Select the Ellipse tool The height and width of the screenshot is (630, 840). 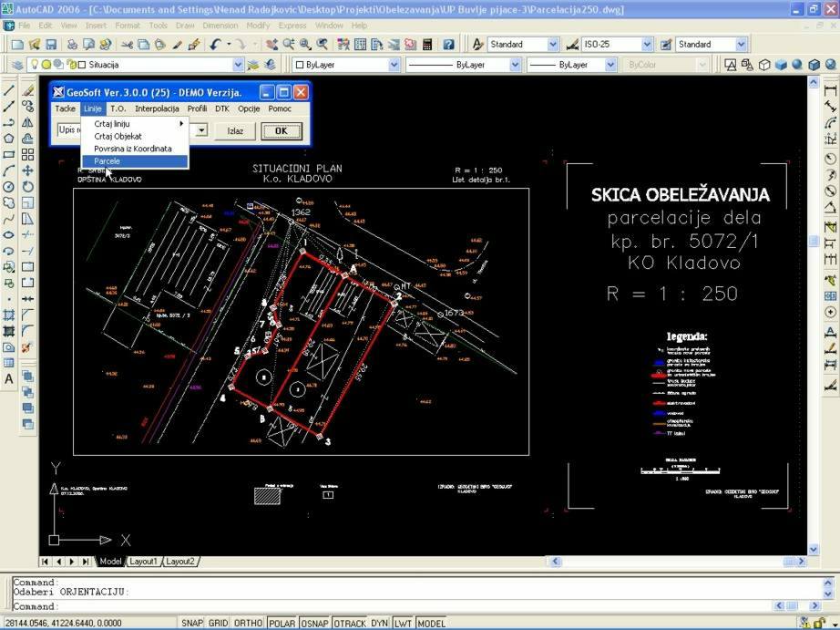(x=8, y=235)
